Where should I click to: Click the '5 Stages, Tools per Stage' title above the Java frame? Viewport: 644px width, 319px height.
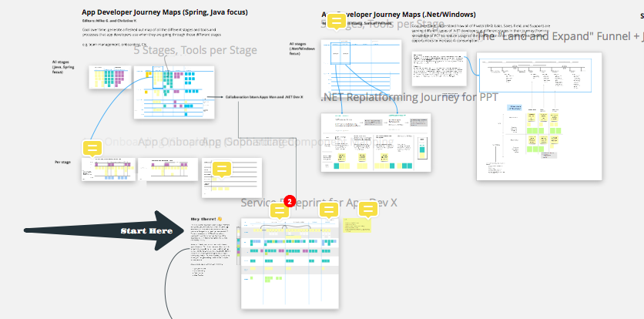195,50
